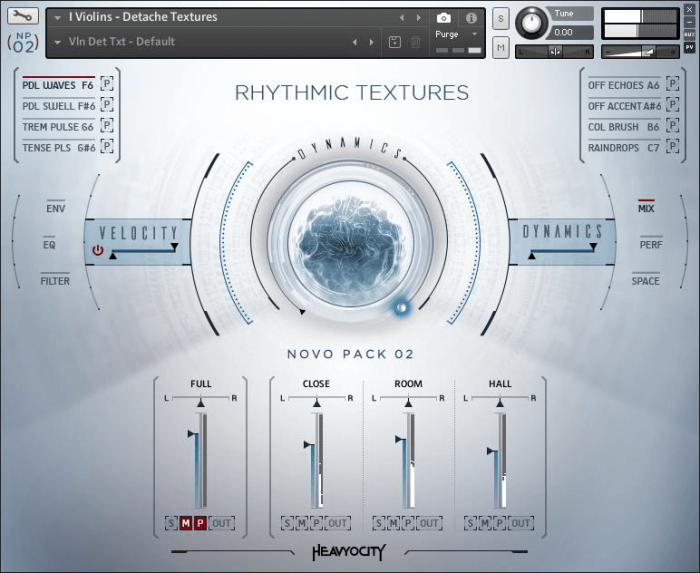Image resolution: width=700 pixels, height=573 pixels.
Task: Solo the CLOSE mic channel
Action: pyautogui.click(x=287, y=523)
